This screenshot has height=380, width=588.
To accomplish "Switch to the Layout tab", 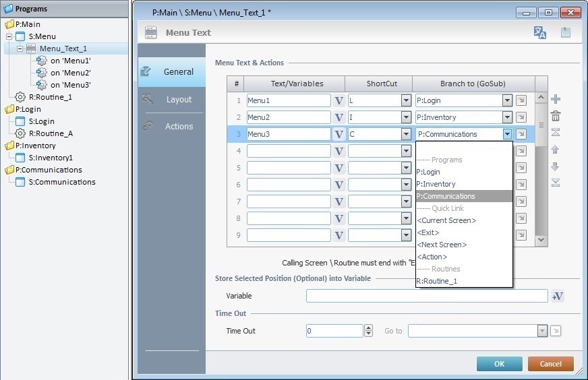I will click(x=179, y=100).
